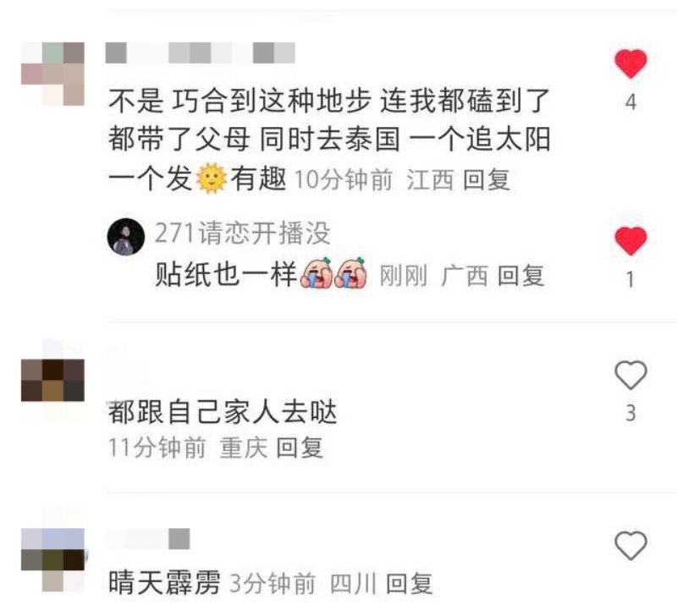This screenshot has height=616, width=677.
Task: Tap the first crying sticker emoji
Action: click(316, 273)
